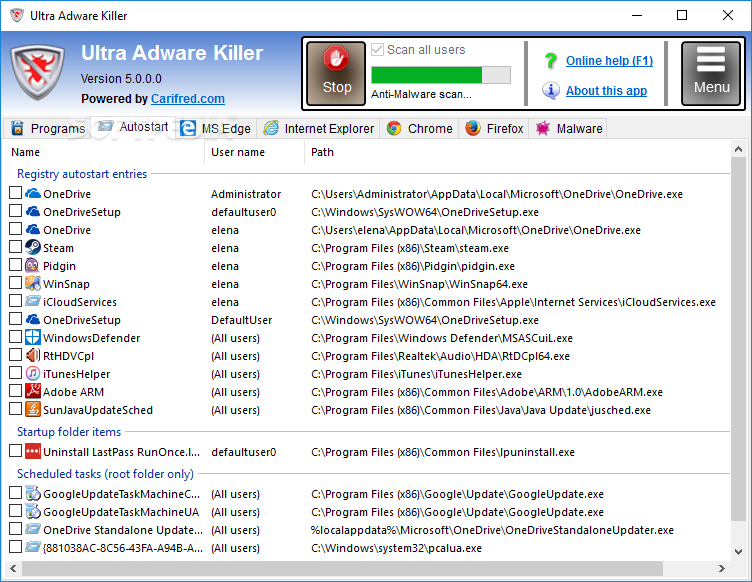This screenshot has height=582, width=752.
Task: Click the DefaultUser OneDriveSetup cloud icon
Action: 33,319
